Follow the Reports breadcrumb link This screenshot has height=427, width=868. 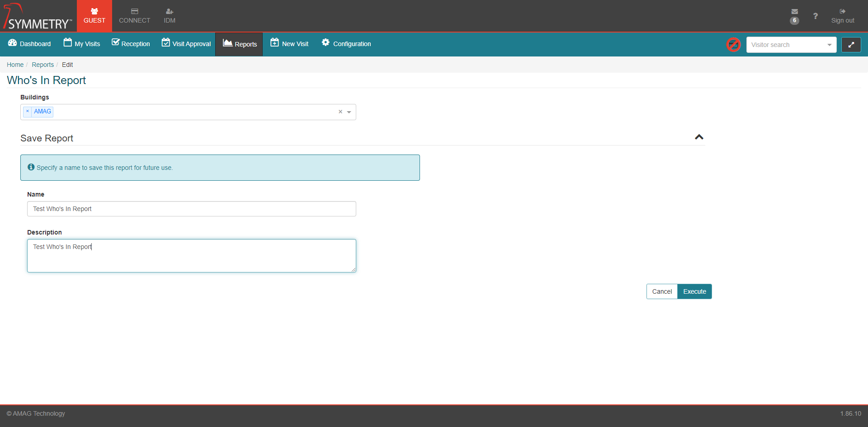[42, 65]
